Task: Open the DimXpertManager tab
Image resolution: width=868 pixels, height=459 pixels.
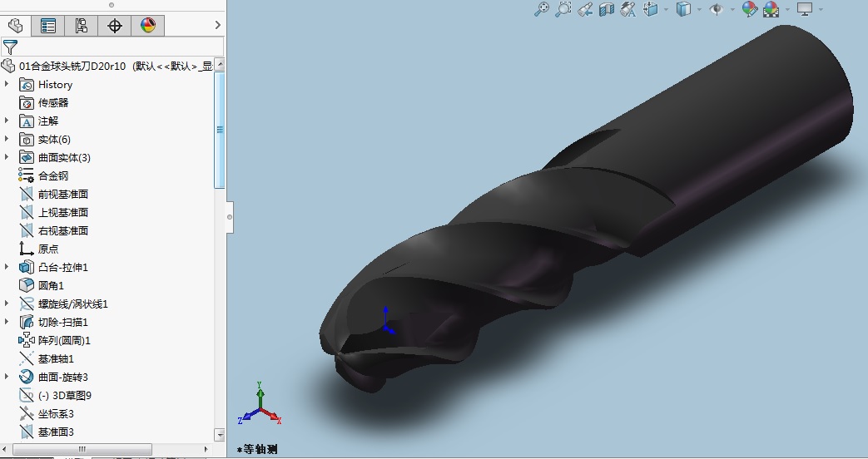Action: point(115,26)
